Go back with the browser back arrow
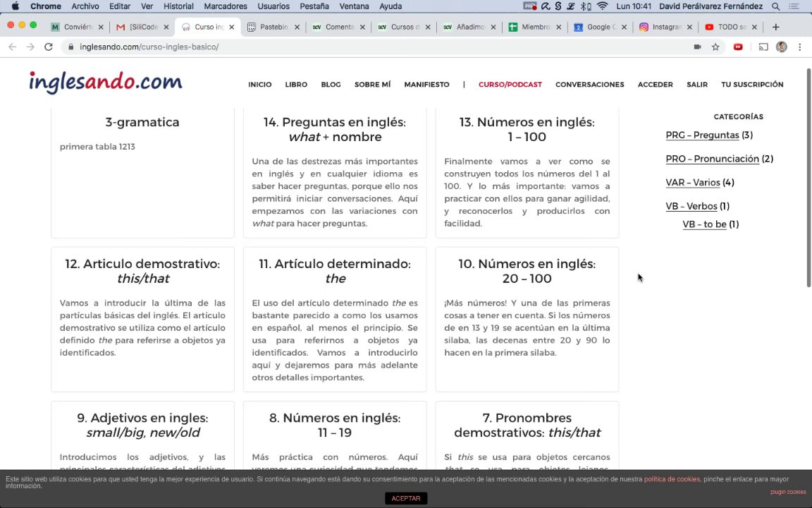Viewport: 812px width, 508px height. 13,47
